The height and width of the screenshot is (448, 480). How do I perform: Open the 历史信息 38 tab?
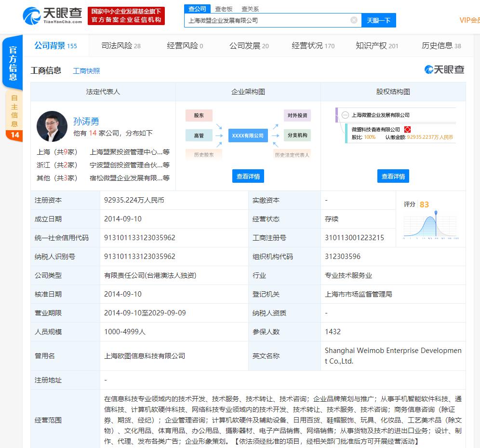click(x=441, y=46)
